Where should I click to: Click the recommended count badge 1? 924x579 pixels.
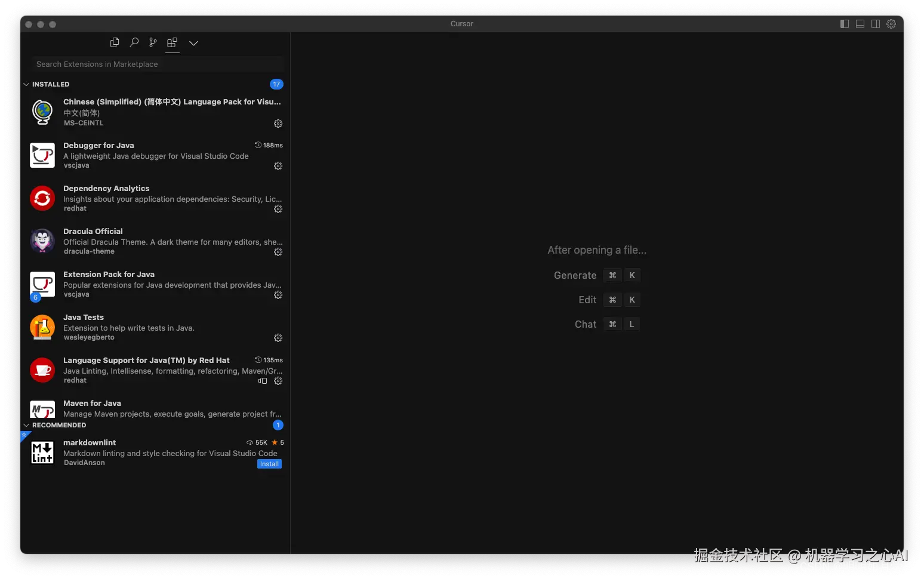(278, 425)
